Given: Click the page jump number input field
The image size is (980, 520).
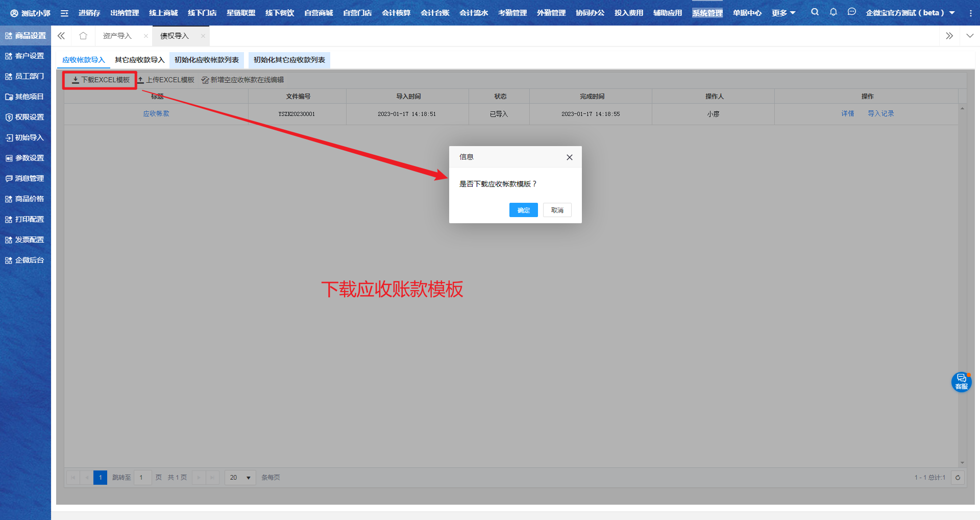Looking at the screenshot, I should 142,478.
